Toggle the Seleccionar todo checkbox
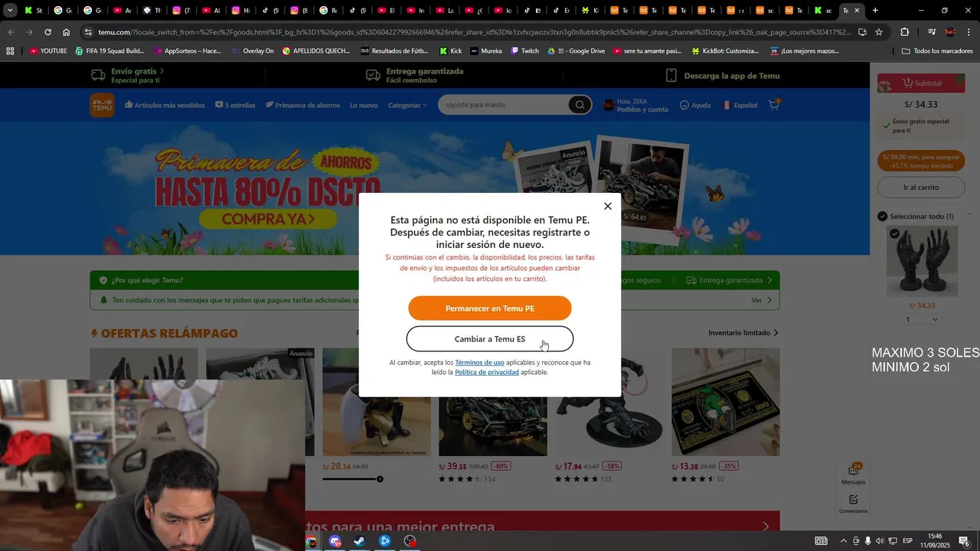Screen dimensions: 980x551 click(883, 217)
